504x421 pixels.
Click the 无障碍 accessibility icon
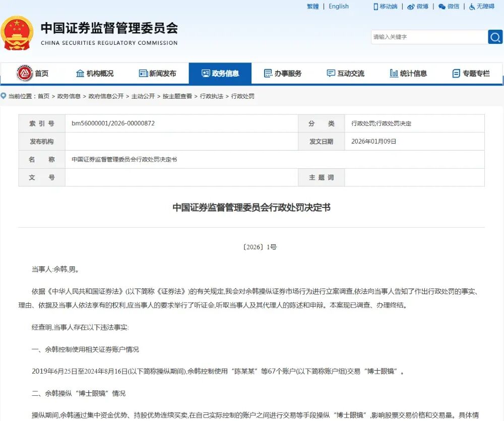click(472, 7)
